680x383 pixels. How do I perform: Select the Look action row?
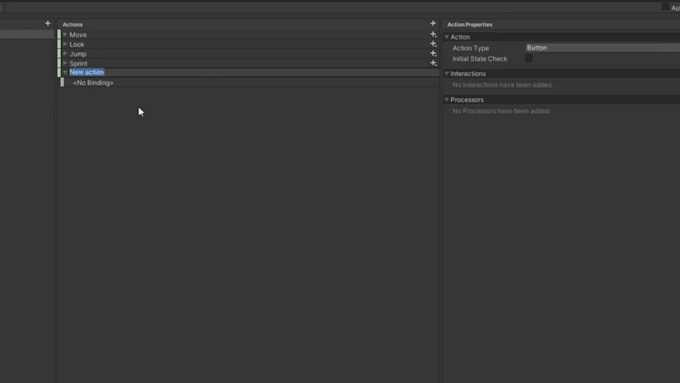[x=248, y=44]
